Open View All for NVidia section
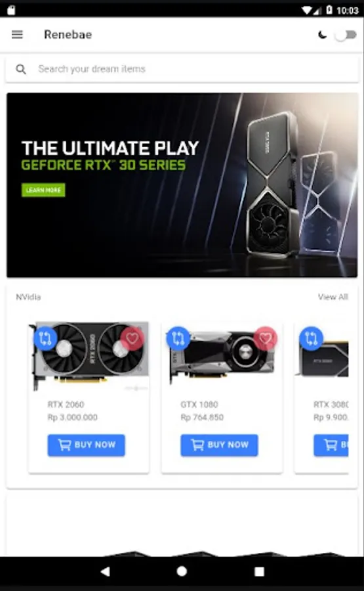Viewport: 364px width, 591px height. (x=333, y=297)
